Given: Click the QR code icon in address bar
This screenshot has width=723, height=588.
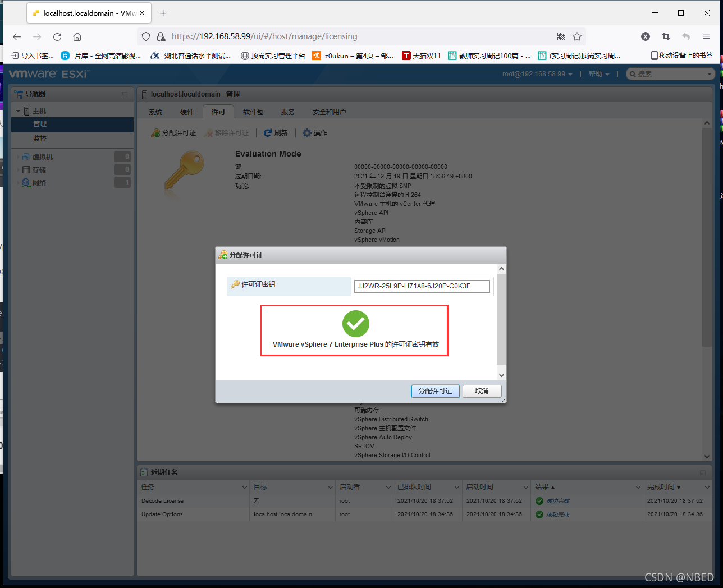Looking at the screenshot, I should (561, 36).
